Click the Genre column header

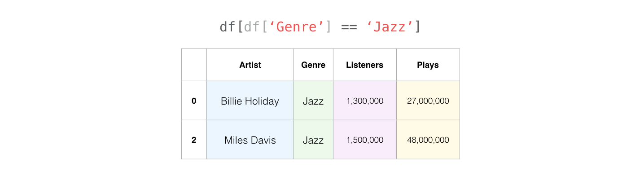[313, 65]
